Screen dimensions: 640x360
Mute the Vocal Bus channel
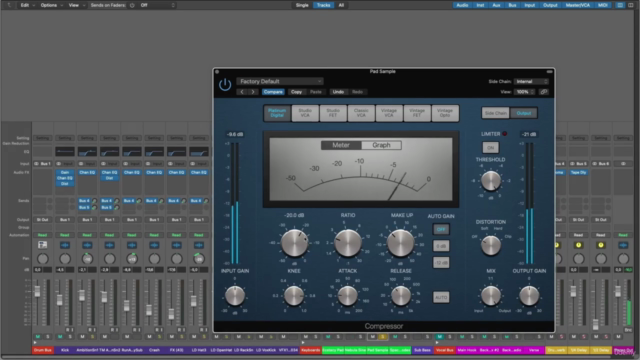[x=440, y=337]
